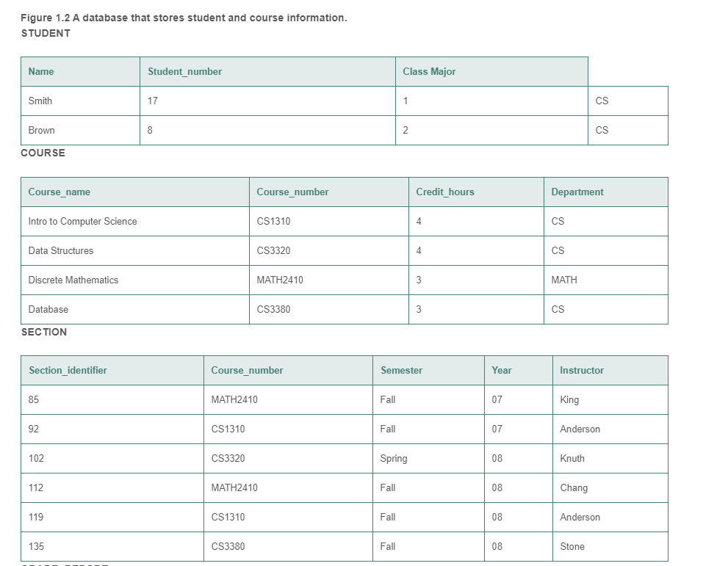The width and height of the screenshot is (728, 566).
Task: Click the Brown name cell
Action: point(41,130)
